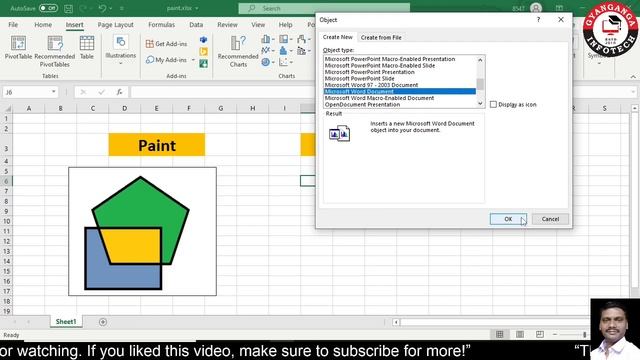Insert a scatter or bubble chart
640x360 pixels.
pos(285,62)
